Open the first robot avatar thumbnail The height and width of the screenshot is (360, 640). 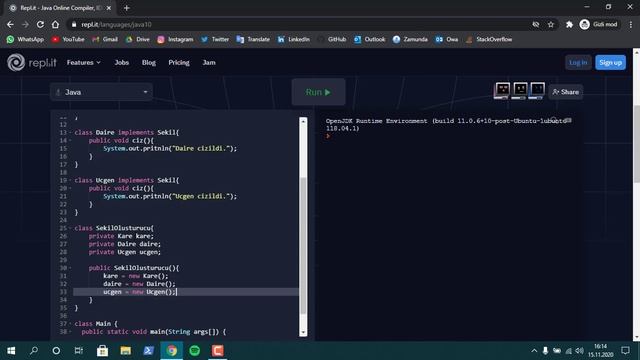[502, 90]
